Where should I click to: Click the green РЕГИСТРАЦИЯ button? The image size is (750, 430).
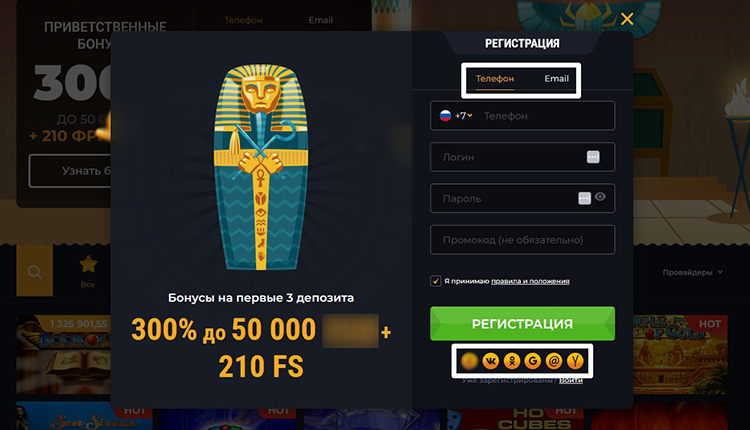(522, 324)
